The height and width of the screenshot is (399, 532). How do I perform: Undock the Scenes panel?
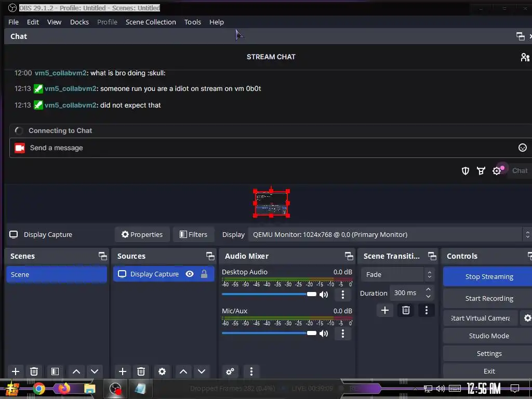click(x=102, y=256)
